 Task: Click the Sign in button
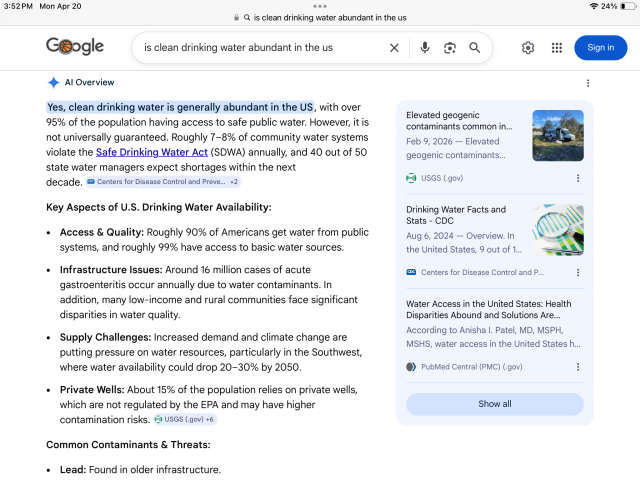tap(600, 48)
